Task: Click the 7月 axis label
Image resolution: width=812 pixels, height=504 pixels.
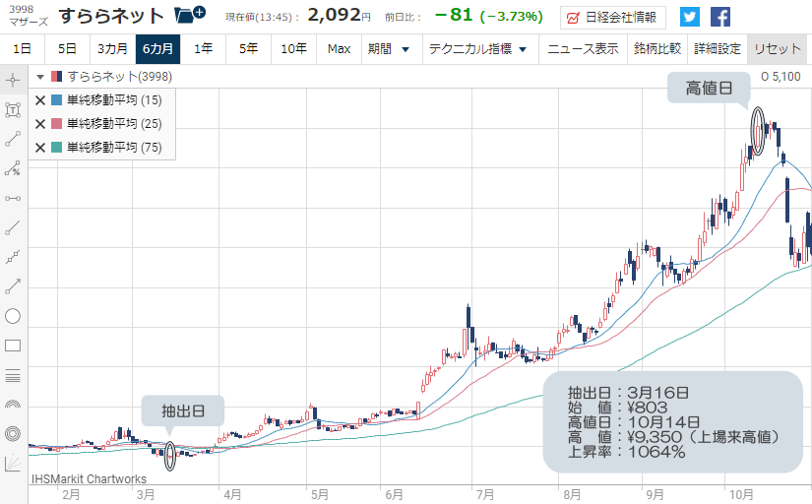Action: (485, 495)
